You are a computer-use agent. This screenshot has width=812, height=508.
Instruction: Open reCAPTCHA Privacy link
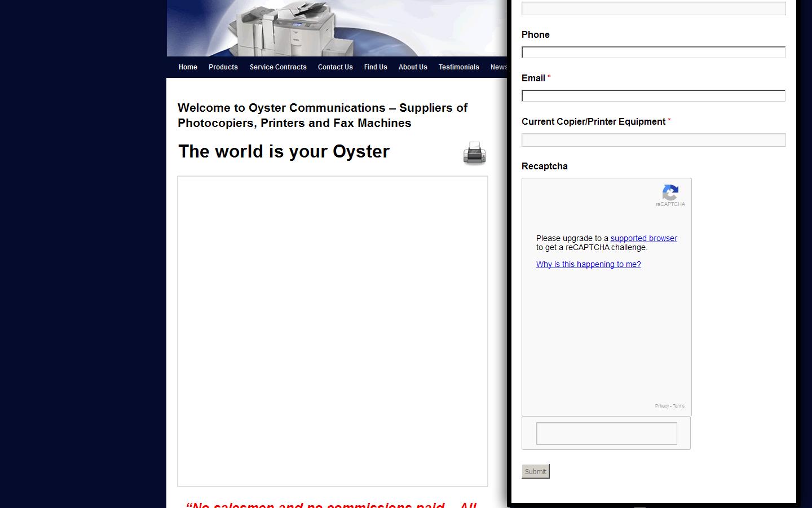coord(662,406)
